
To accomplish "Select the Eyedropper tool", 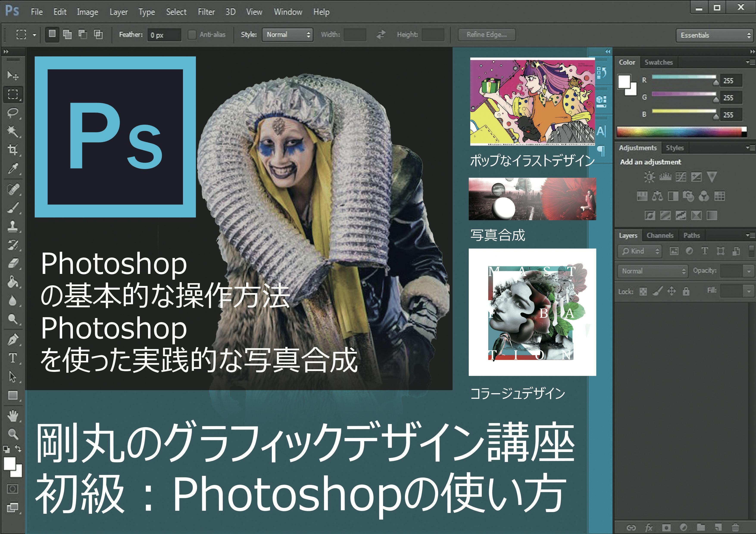I will [13, 168].
